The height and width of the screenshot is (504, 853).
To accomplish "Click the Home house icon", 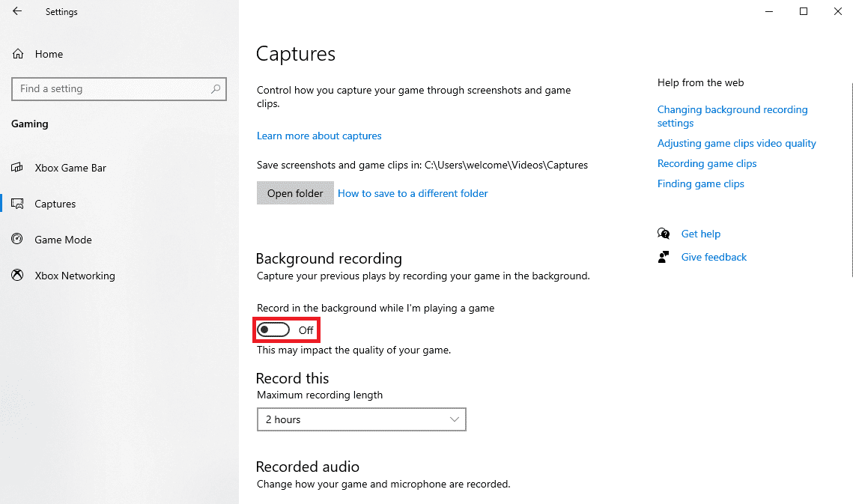I will click(18, 54).
